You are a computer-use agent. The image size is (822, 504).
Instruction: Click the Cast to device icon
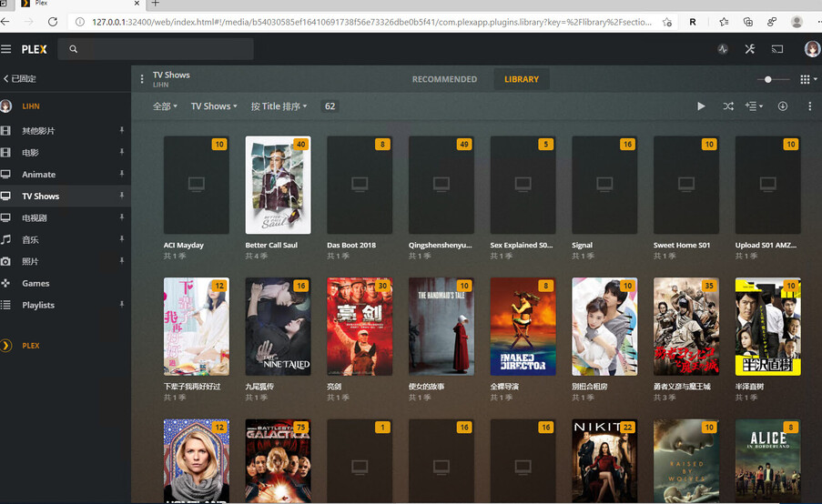point(776,49)
